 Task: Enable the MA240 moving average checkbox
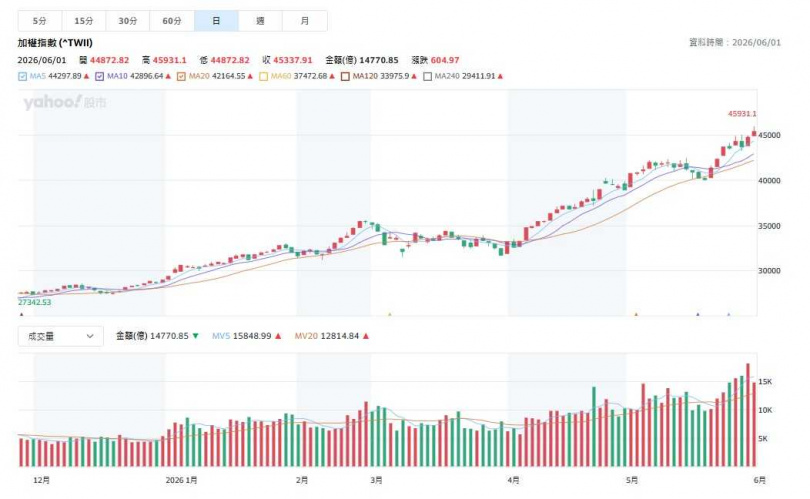(x=427, y=76)
